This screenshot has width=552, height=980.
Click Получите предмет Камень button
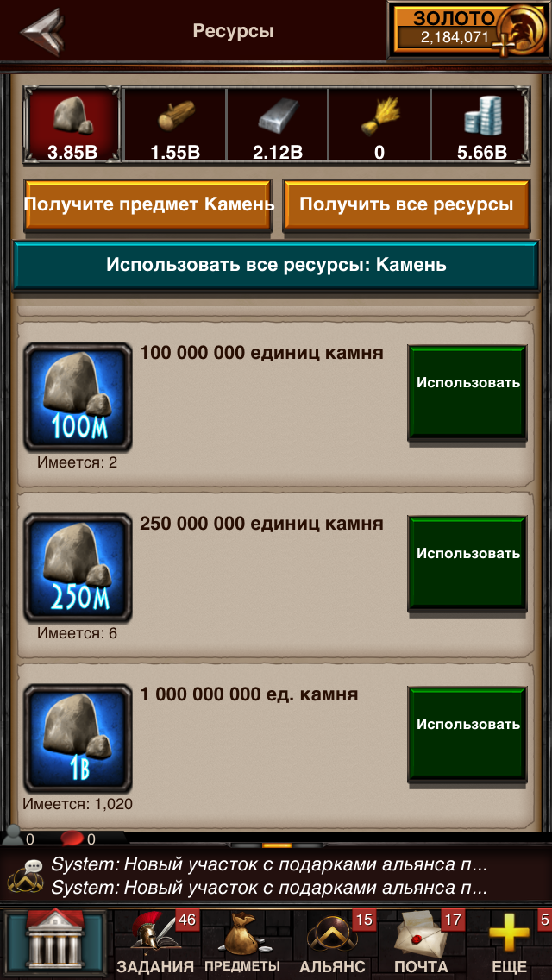(x=148, y=205)
